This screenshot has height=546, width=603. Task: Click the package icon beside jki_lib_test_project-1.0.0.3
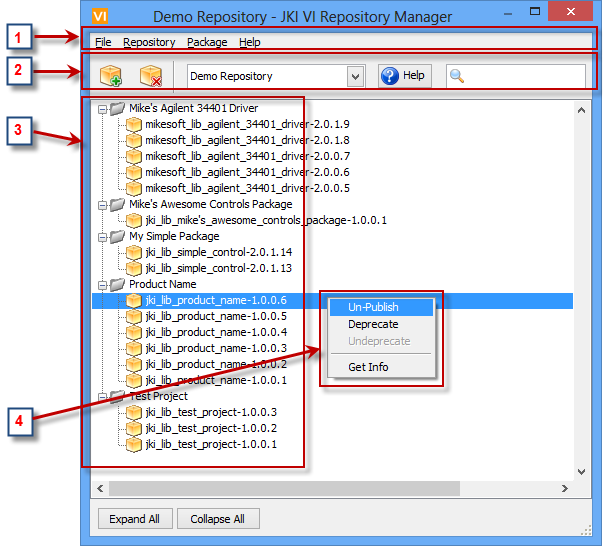tap(134, 412)
